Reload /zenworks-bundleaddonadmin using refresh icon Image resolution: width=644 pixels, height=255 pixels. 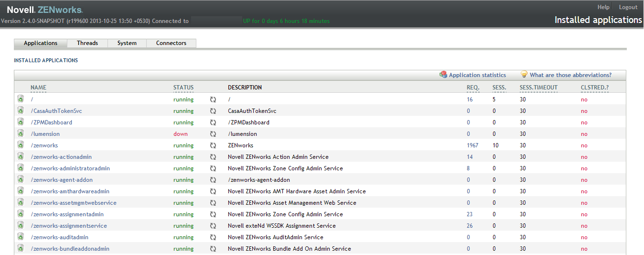(213, 249)
